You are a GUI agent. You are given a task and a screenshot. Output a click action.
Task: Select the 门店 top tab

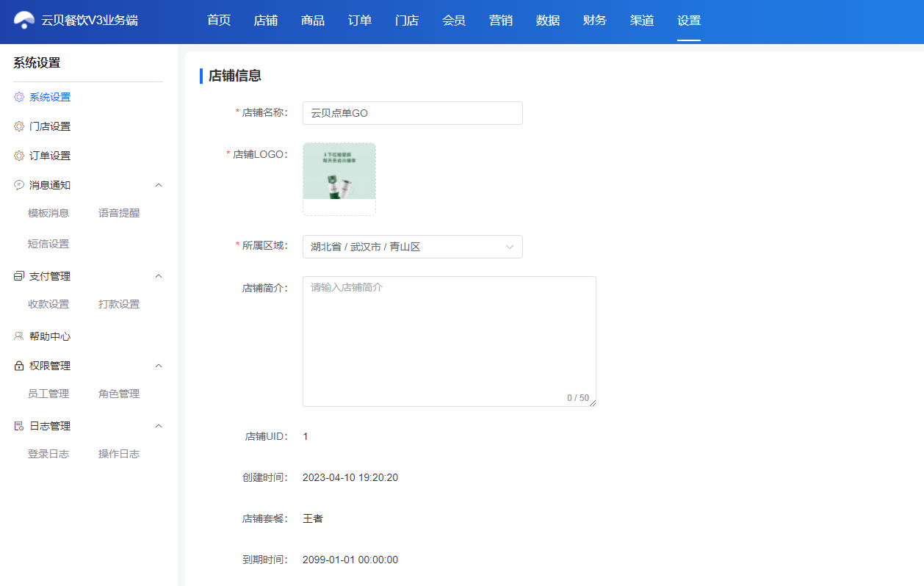pyautogui.click(x=407, y=21)
